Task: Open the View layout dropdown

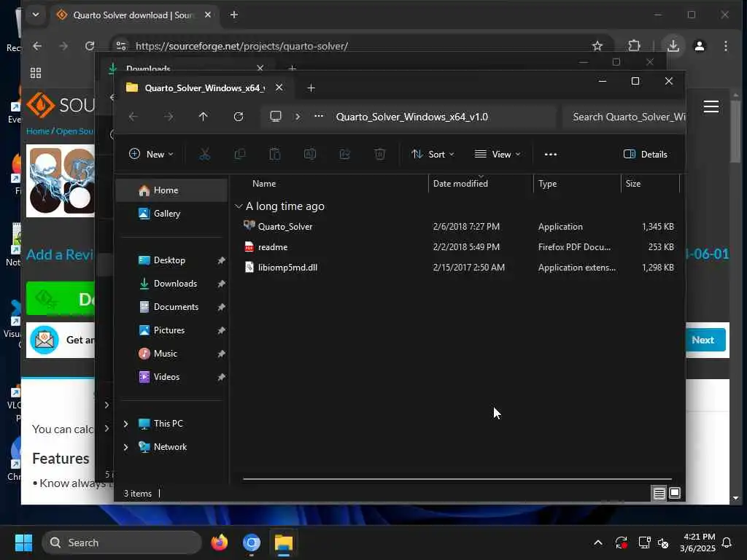Action: click(498, 155)
